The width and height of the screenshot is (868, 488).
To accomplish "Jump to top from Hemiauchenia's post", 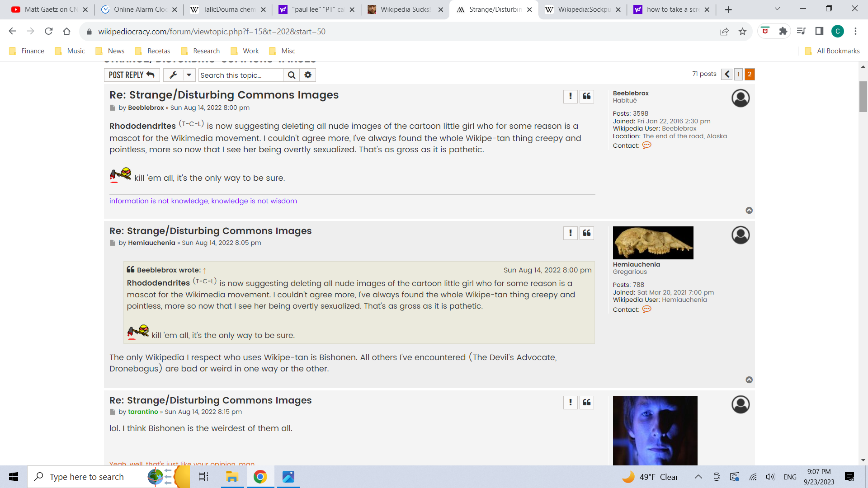I will (x=749, y=380).
